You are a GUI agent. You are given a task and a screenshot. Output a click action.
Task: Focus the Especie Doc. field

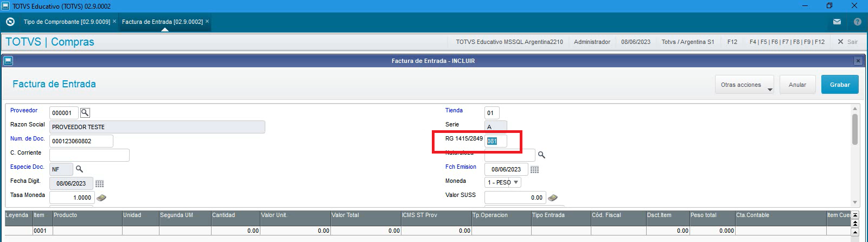(x=61, y=169)
